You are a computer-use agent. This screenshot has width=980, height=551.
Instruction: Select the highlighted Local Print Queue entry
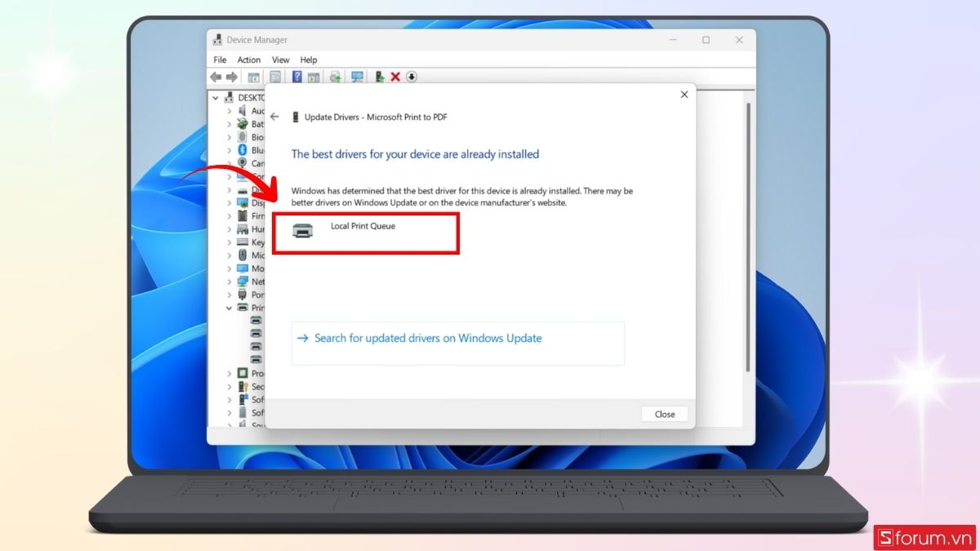[366, 232]
